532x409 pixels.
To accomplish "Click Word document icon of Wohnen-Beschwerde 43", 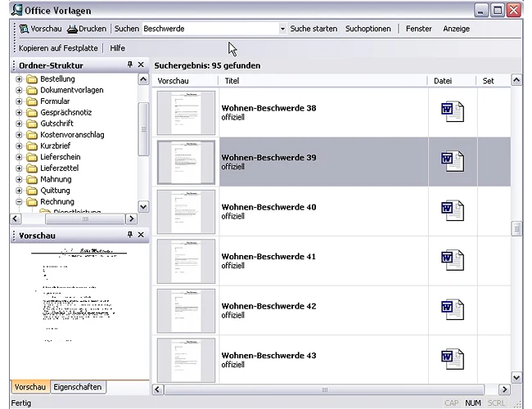I will (x=453, y=359).
